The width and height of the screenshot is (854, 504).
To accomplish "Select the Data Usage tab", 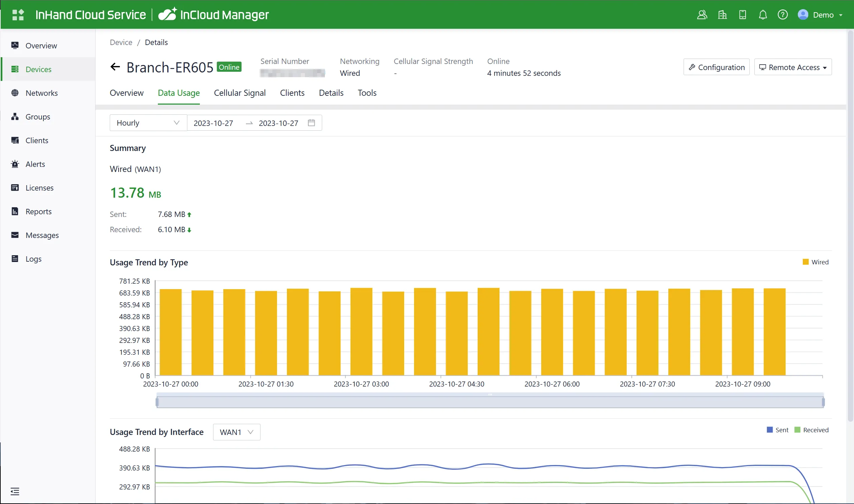I will tap(179, 93).
